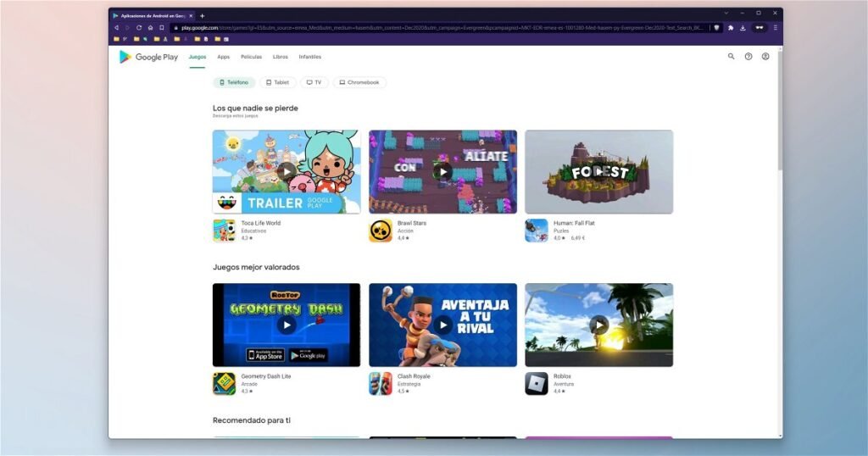The width and height of the screenshot is (868, 456).
Task: Select the Teléfono device filter
Action: pyautogui.click(x=234, y=83)
